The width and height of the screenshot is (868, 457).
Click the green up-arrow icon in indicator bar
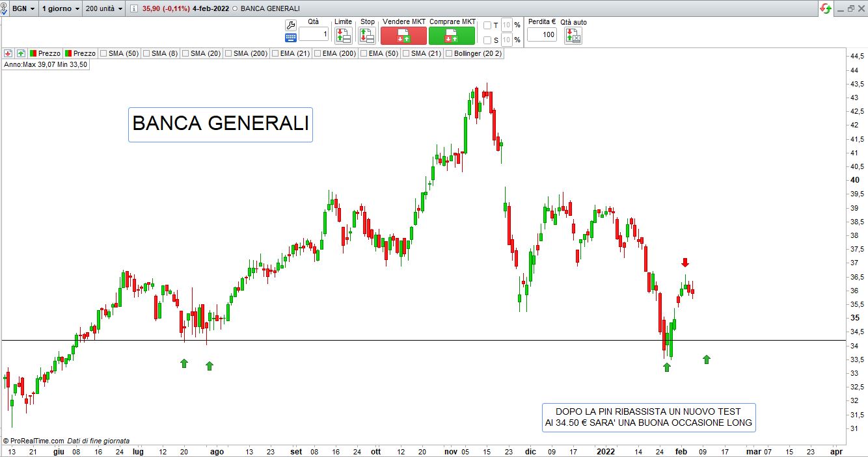[x=21, y=53]
